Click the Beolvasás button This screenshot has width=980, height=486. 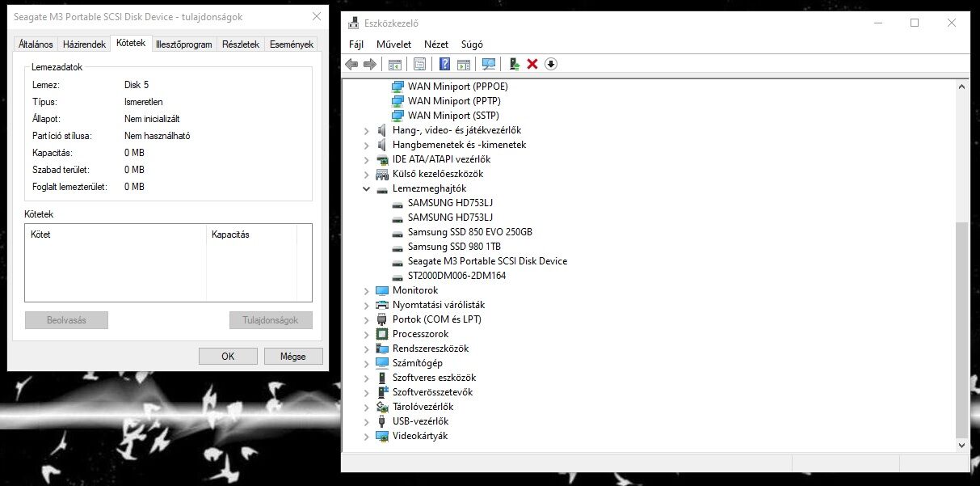pyautogui.click(x=66, y=320)
